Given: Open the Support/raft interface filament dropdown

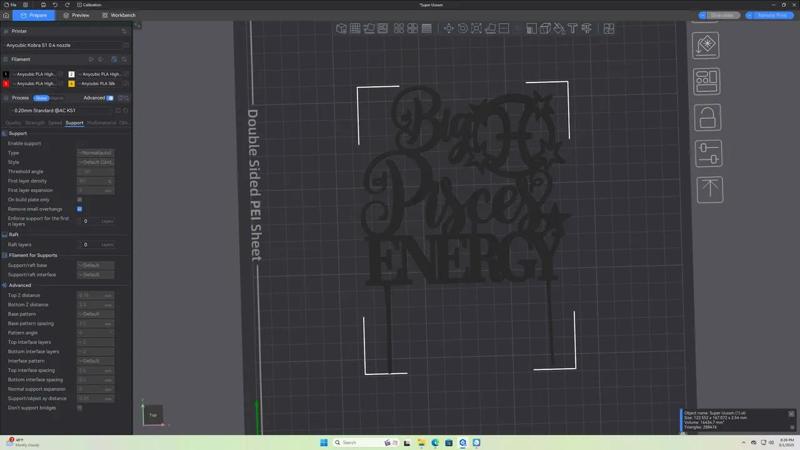Looking at the screenshot, I should click(x=95, y=274).
